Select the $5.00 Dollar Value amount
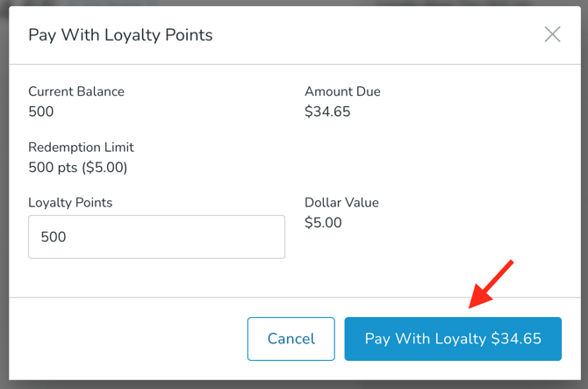Image resolution: width=588 pixels, height=389 pixels. click(323, 222)
